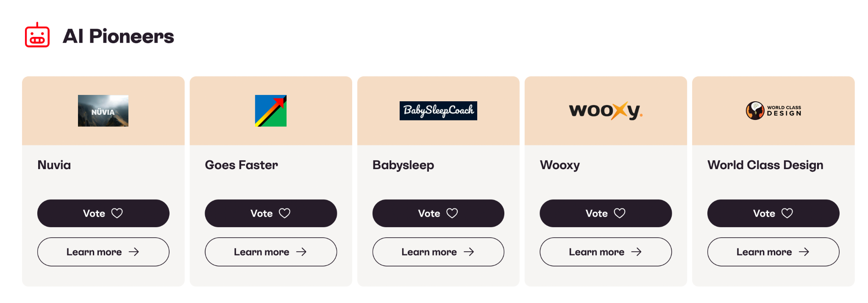868x303 pixels.
Task: Click the Wooxy logo image
Action: pos(606,111)
